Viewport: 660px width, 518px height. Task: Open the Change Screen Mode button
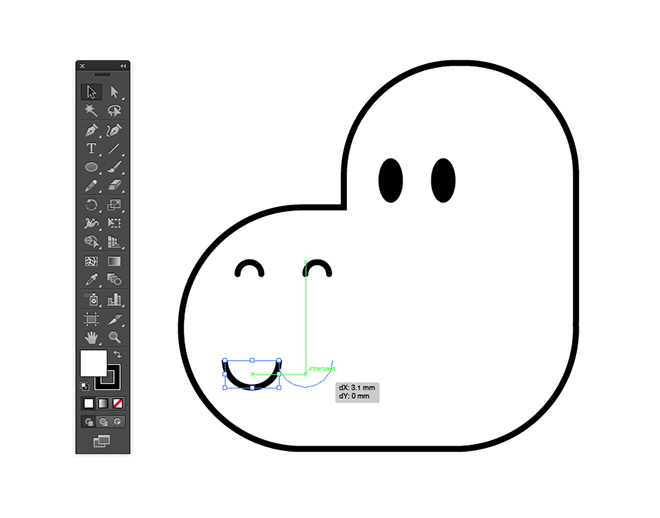coord(102,440)
